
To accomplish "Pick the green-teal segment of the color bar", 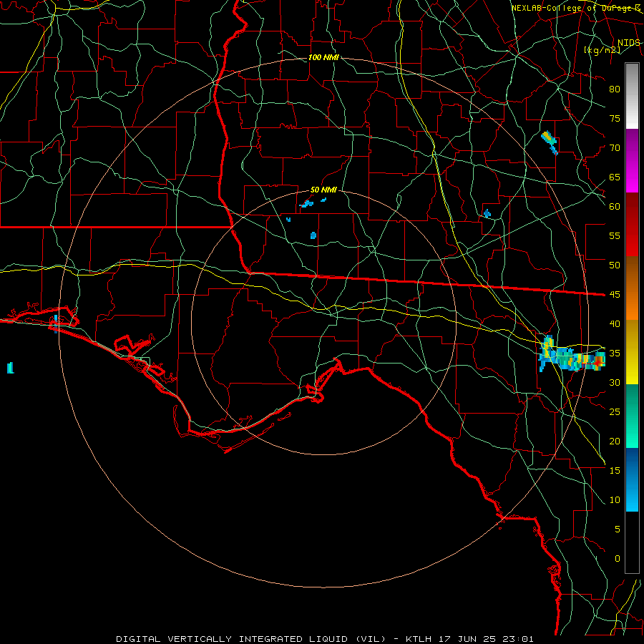I will 632,416.
